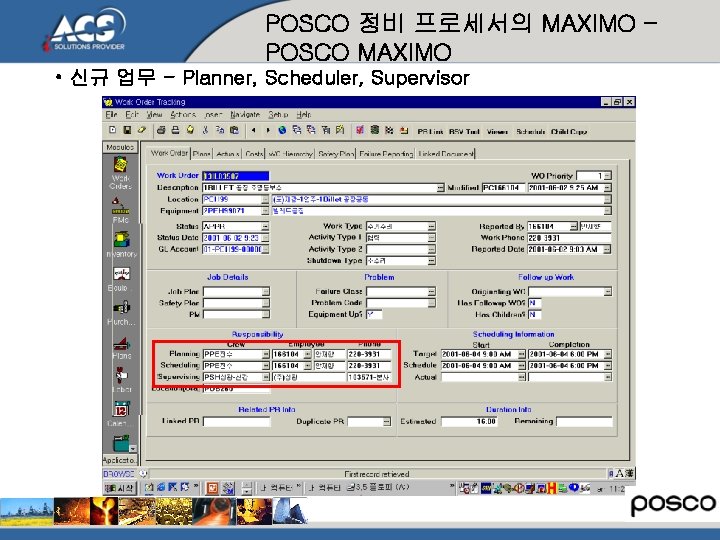Click the Modules button above sidebar
The image size is (720, 540).
pos(120,147)
